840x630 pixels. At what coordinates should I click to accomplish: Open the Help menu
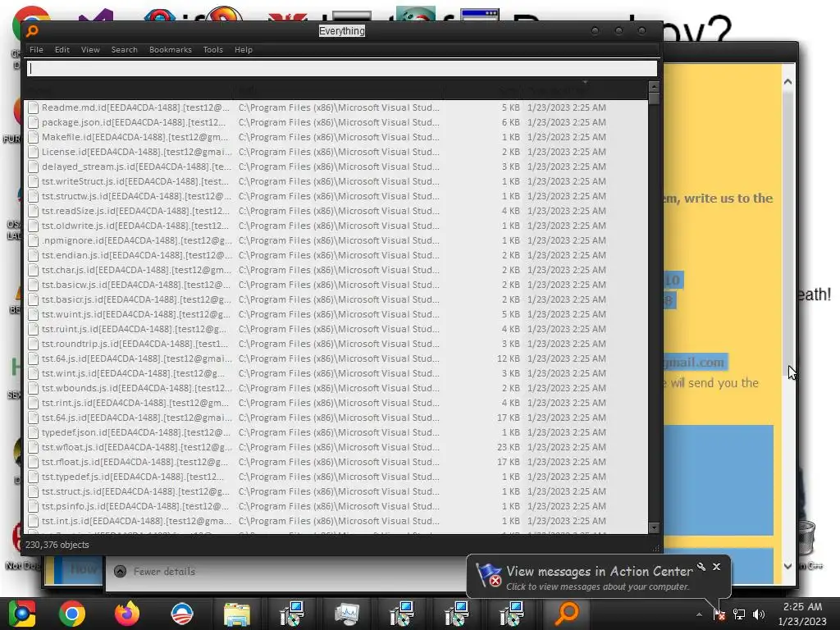[243, 50]
